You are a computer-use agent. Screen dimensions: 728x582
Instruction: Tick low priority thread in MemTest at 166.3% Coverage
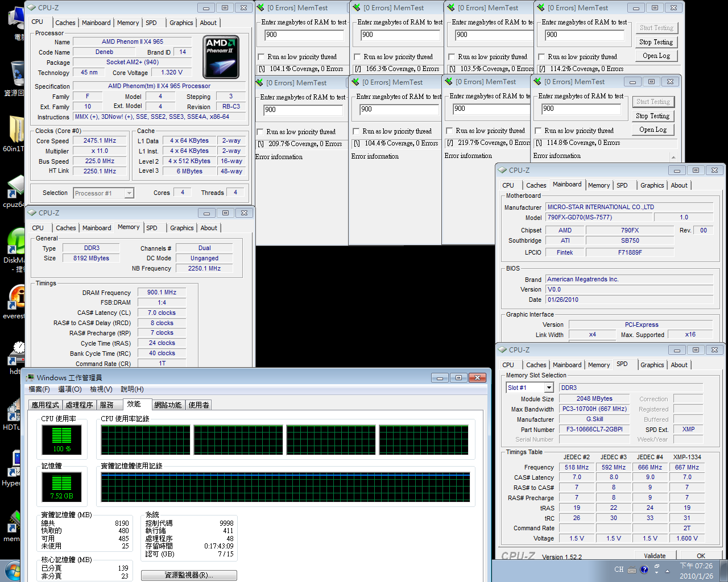point(357,57)
